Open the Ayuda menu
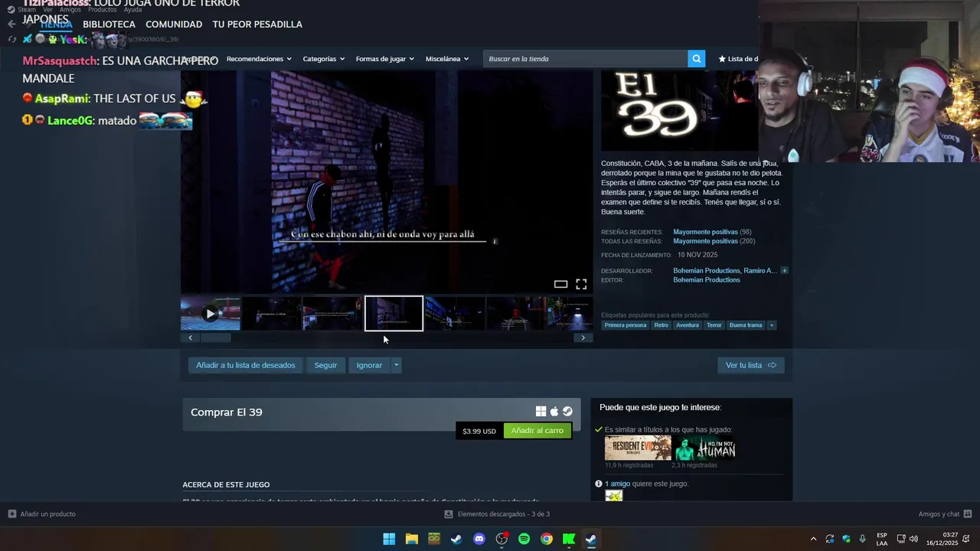The width and height of the screenshot is (980, 551). pyautogui.click(x=132, y=9)
